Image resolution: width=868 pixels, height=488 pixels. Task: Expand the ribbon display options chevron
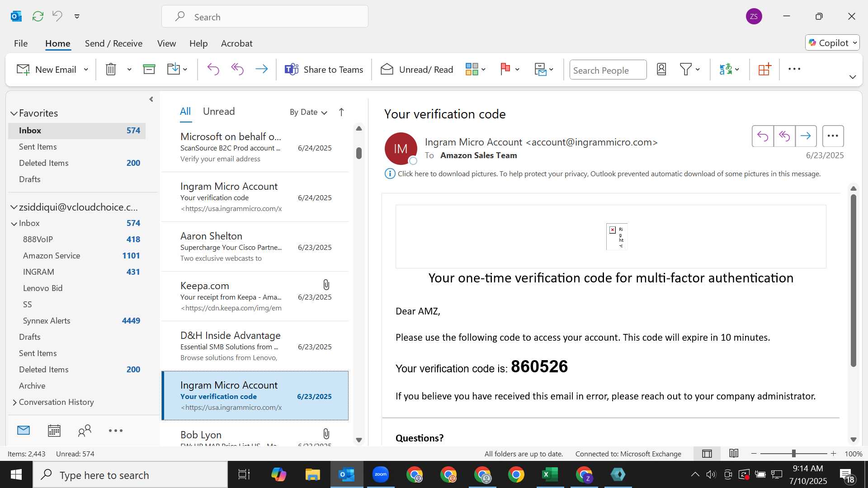tap(853, 77)
